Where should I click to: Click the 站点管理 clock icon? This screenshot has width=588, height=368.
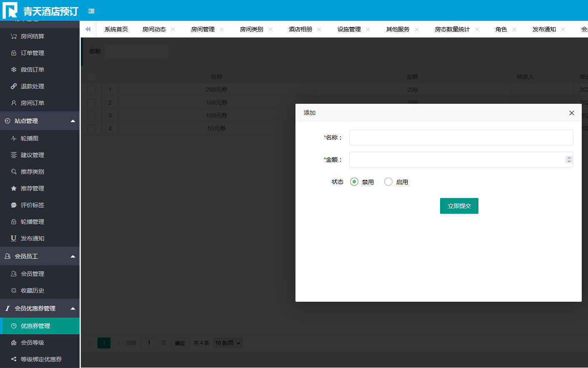pyautogui.click(x=8, y=121)
